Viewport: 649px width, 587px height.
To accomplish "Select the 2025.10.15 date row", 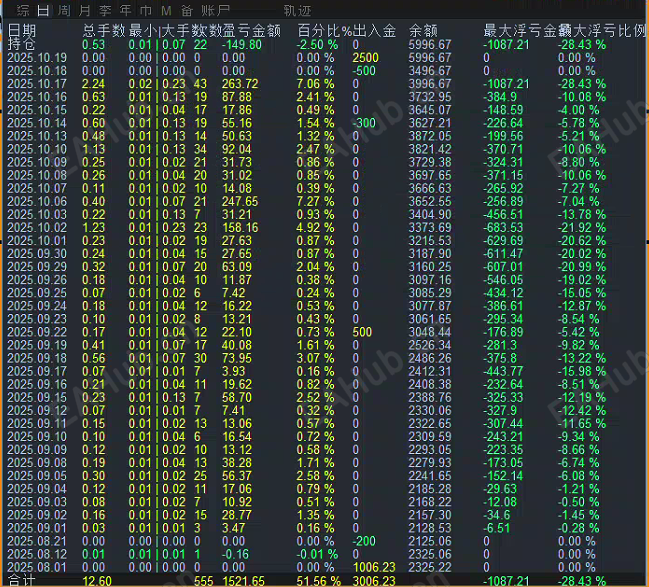I will pos(37,110).
